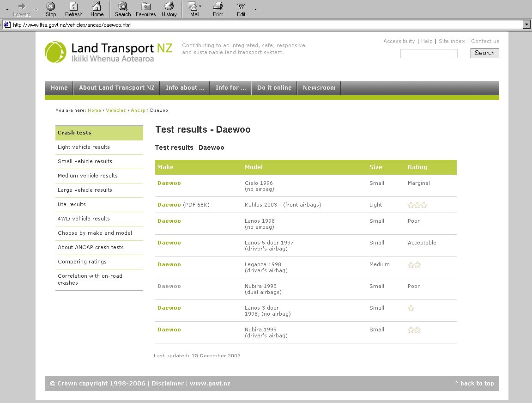Click the site Search button

(484, 53)
